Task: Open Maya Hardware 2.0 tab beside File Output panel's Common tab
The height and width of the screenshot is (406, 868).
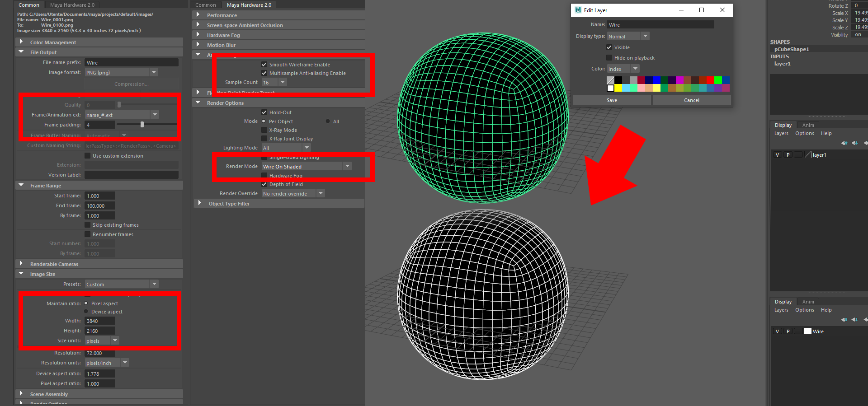Action: (x=72, y=5)
